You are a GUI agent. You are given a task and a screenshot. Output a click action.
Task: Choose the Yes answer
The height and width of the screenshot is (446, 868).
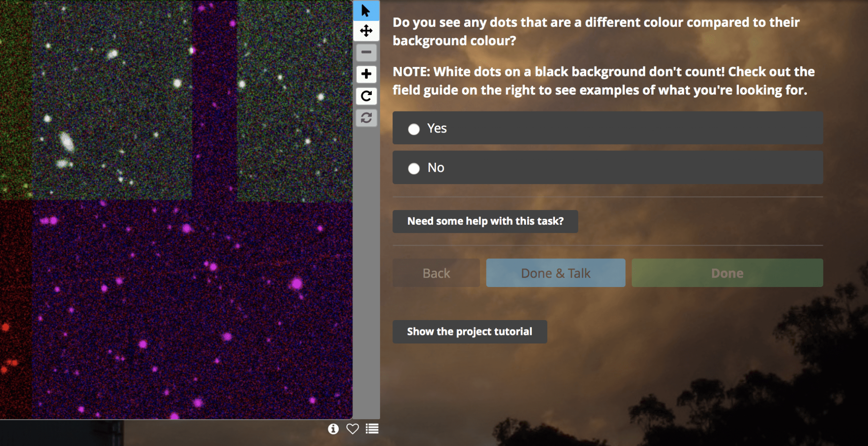click(x=608, y=128)
